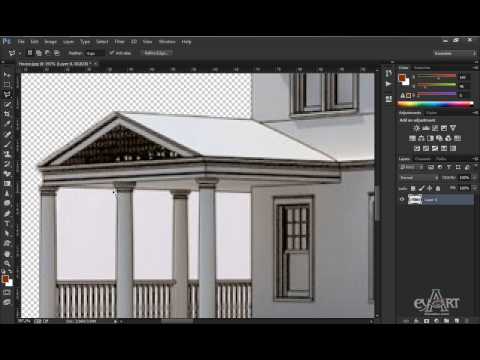Screen dimensions: 480x360
Task: Toggle lock image pixels brush icon
Action: click(x=421, y=188)
